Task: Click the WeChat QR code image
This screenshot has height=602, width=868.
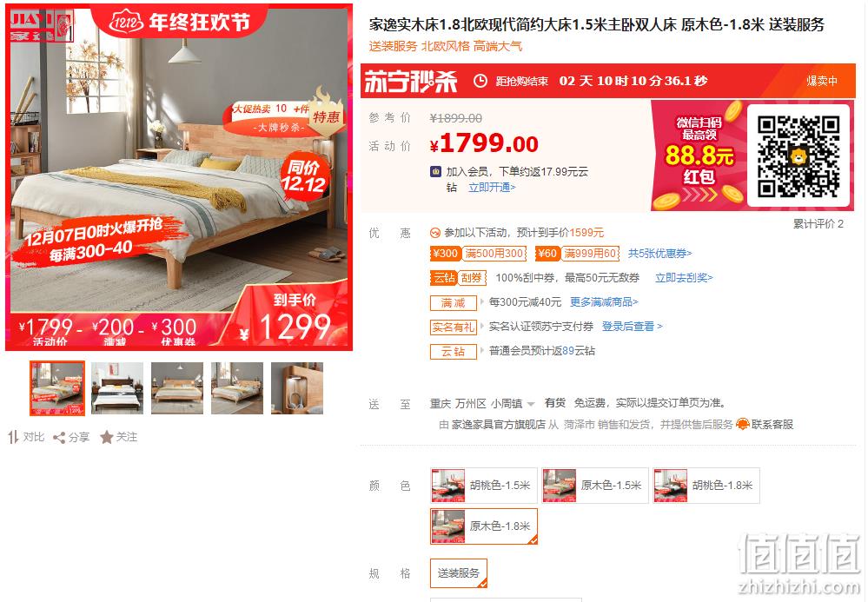Action: tap(798, 155)
